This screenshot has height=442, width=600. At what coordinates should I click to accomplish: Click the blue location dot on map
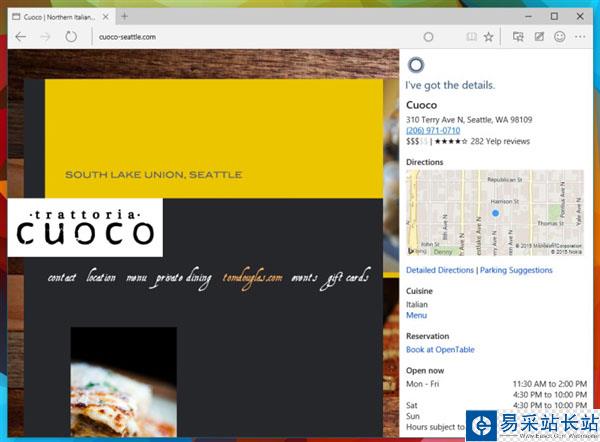(496, 213)
